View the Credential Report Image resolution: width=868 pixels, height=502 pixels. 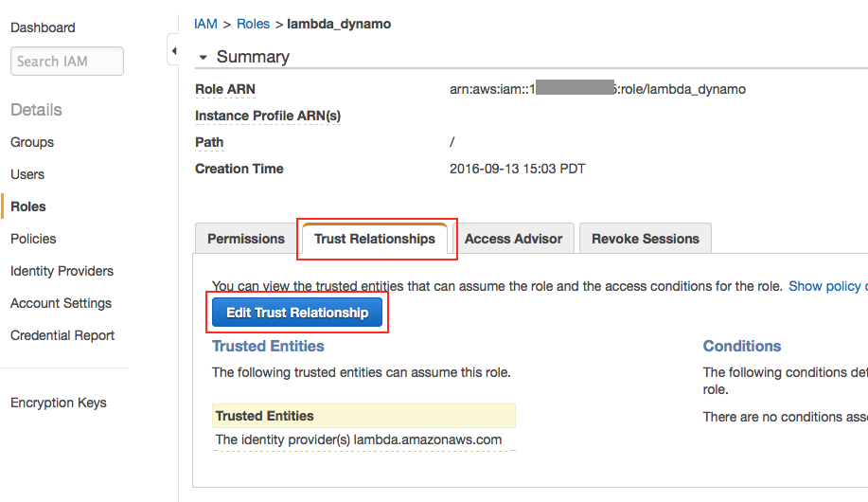(x=62, y=335)
